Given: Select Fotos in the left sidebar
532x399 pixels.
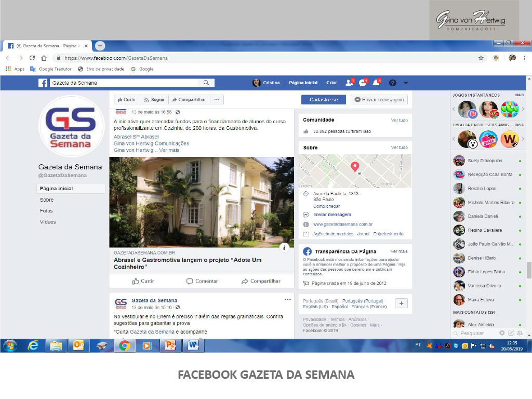Looking at the screenshot, I should (46, 211).
